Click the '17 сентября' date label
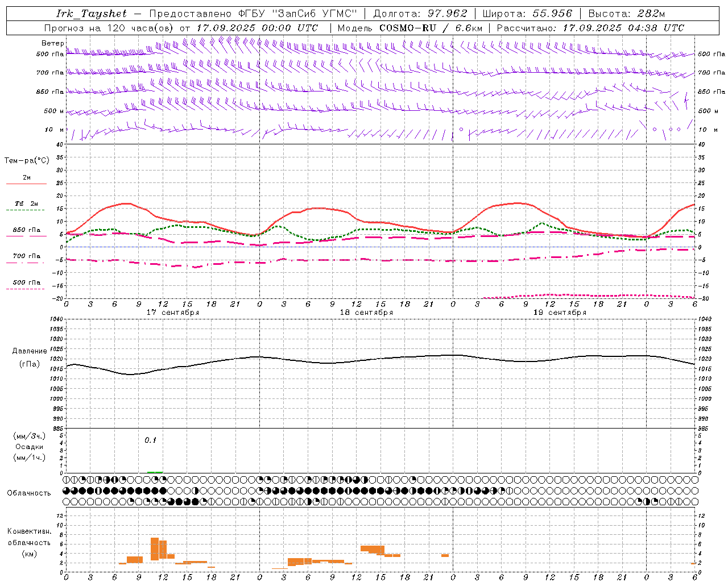This screenshot has width=728, height=582. pyautogui.click(x=173, y=313)
